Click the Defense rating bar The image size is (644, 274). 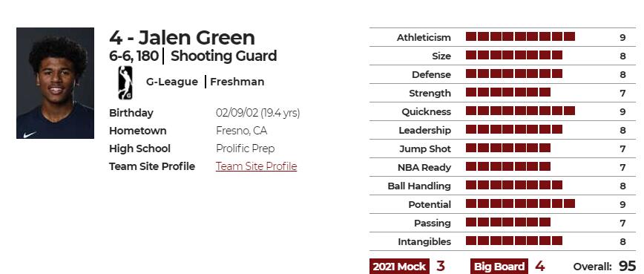tap(514, 74)
